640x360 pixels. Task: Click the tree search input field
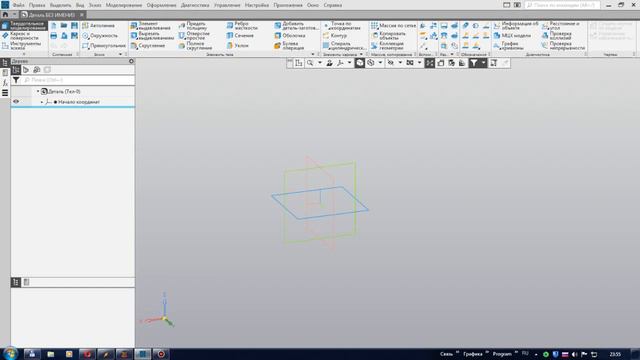78,80
